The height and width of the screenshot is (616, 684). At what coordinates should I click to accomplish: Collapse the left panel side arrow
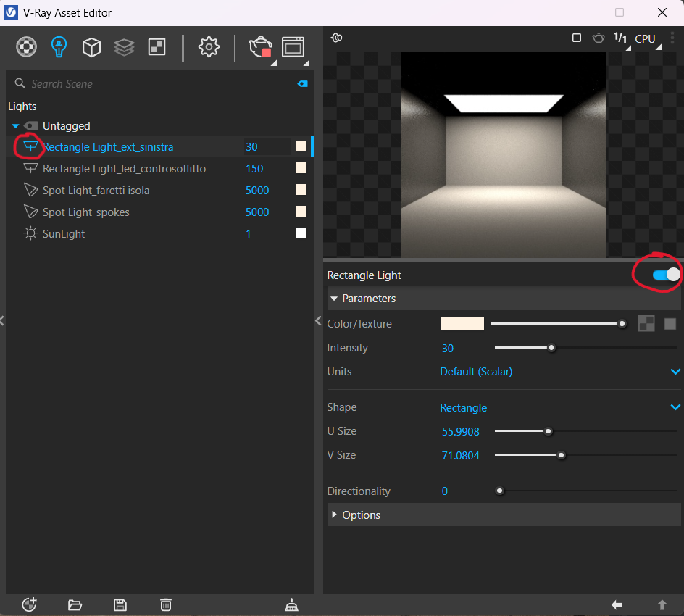(2, 321)
